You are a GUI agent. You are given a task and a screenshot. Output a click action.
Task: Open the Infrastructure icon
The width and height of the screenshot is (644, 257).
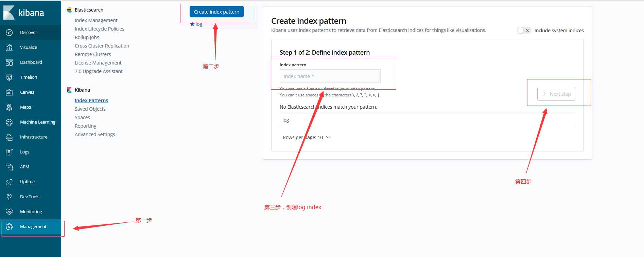click(x=9, y=137)
